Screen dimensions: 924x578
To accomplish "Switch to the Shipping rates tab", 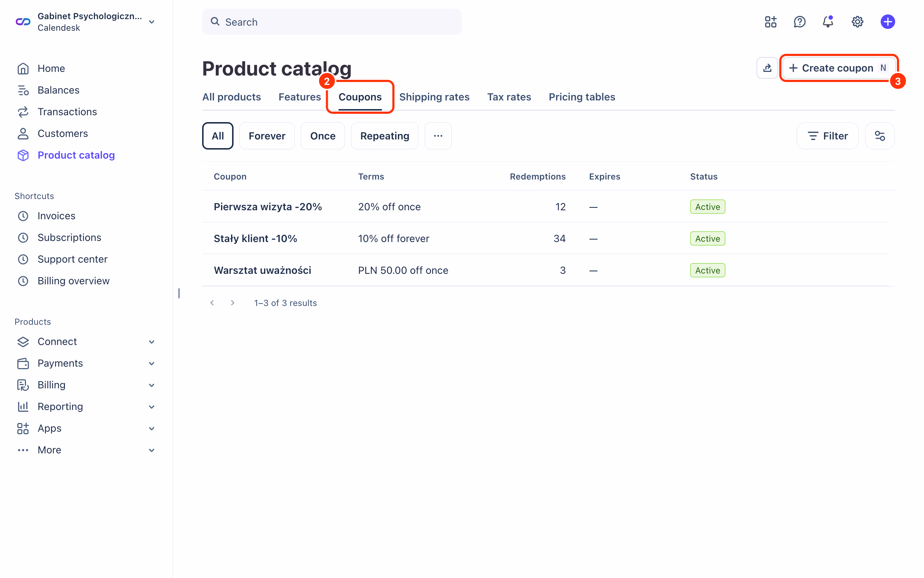I will pyautogui.click(x=434, y=97).
